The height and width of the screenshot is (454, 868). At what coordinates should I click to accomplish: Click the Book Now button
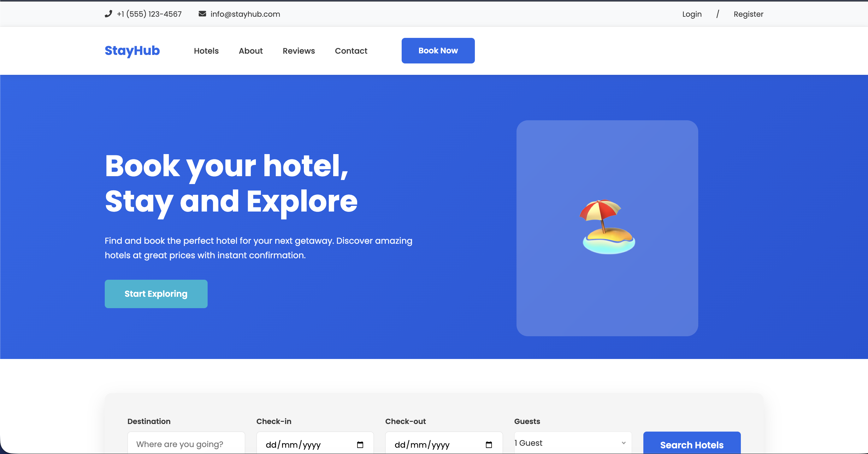[x=438, y=51]
